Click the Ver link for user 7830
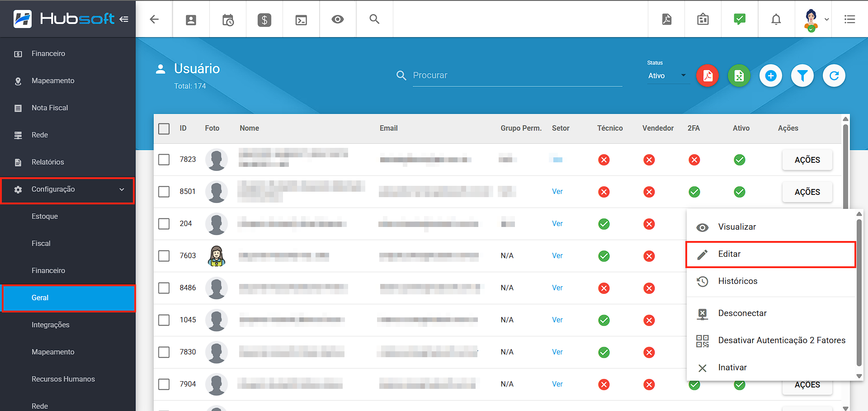868x411 pixels. click(x=557, y=352)
